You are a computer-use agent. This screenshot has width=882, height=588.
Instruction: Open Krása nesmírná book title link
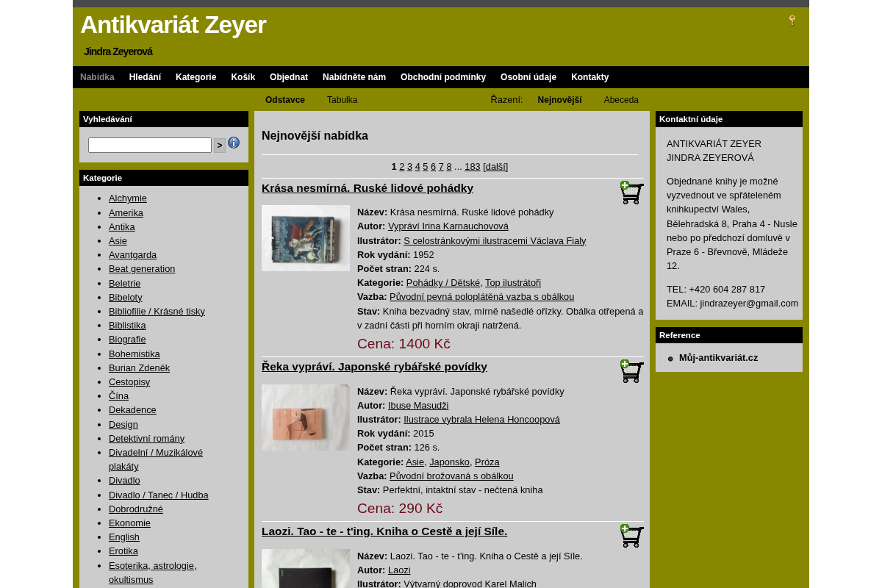click(367, 187)
